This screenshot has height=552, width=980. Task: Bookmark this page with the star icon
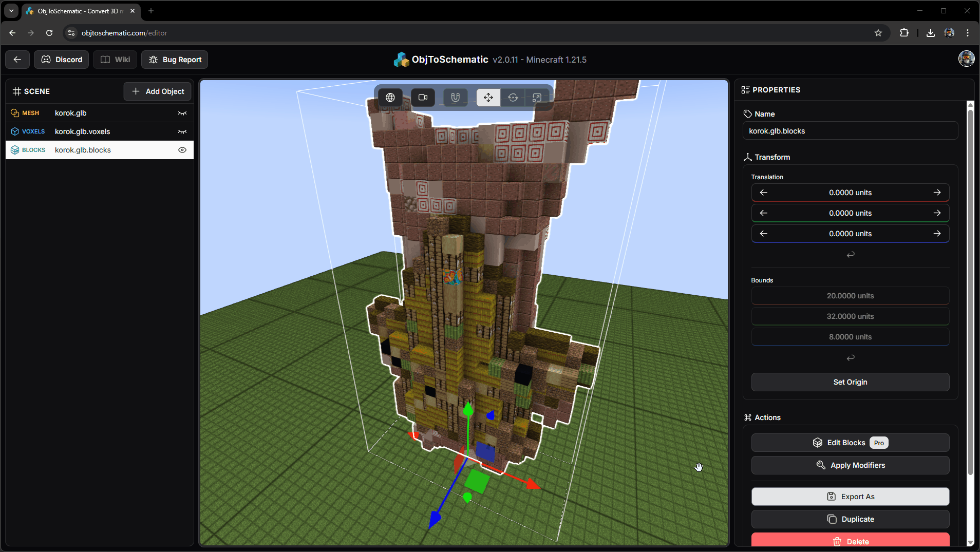pyautogui.click(x=878, y=33)
